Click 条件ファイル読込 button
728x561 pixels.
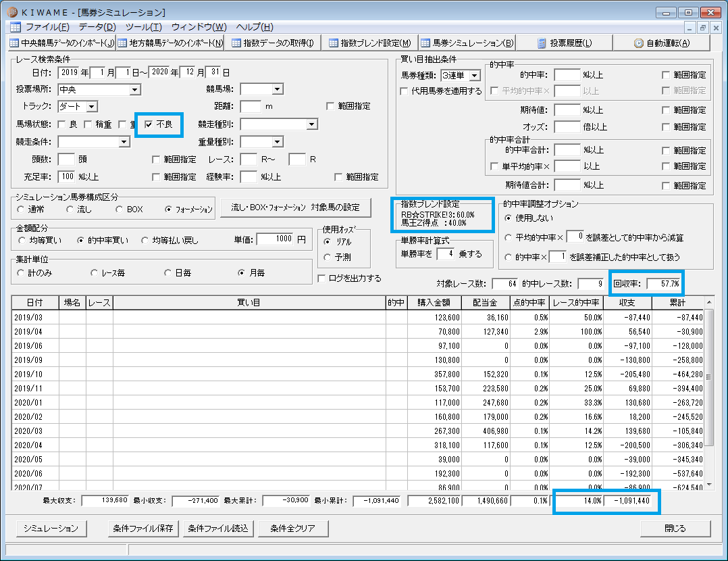[x=217, y=529]
